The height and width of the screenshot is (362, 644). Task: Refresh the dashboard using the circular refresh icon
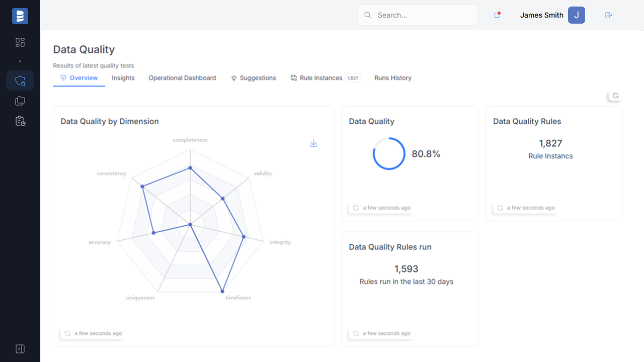pyautogui.click(x=615, y=95)
